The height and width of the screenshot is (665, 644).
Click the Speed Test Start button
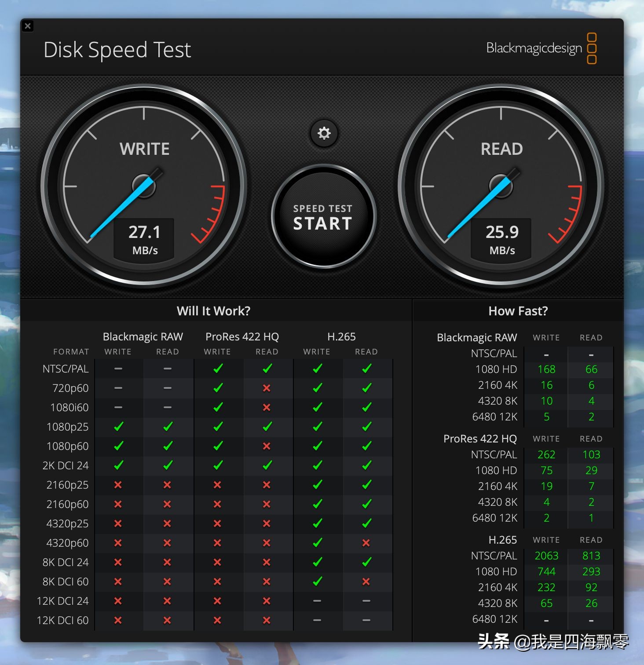[323, 217]
